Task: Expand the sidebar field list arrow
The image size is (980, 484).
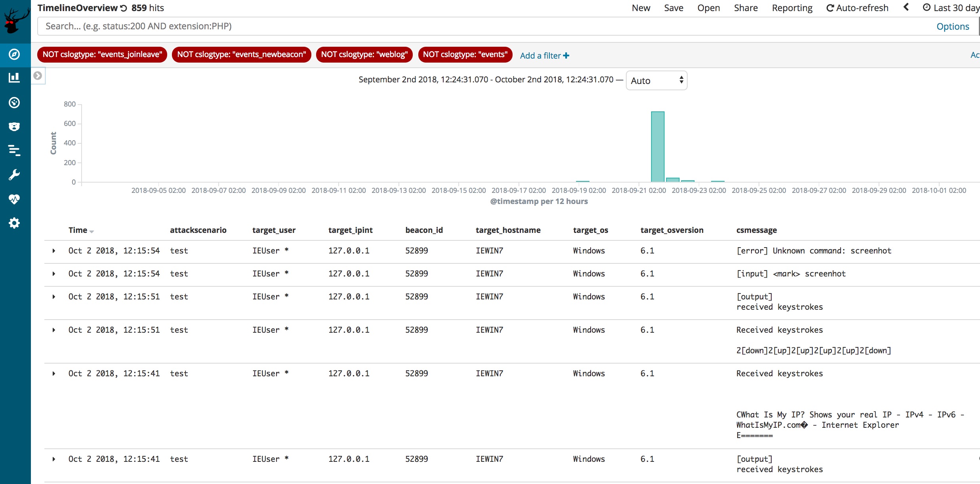Action: (x=38, y=76)
